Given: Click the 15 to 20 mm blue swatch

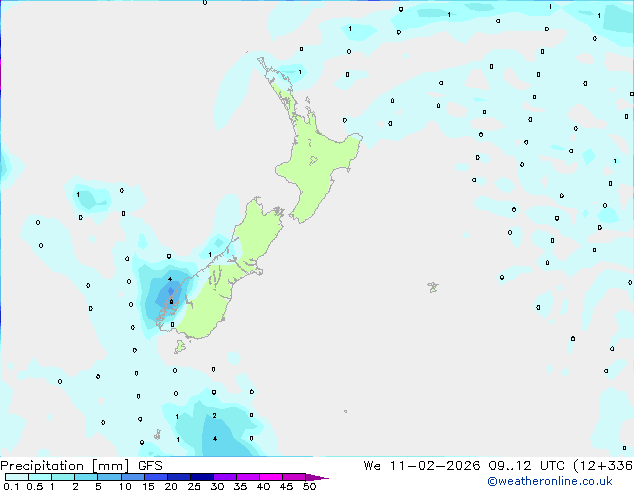Looking at the screenshot, I should [x=156, y=477].
